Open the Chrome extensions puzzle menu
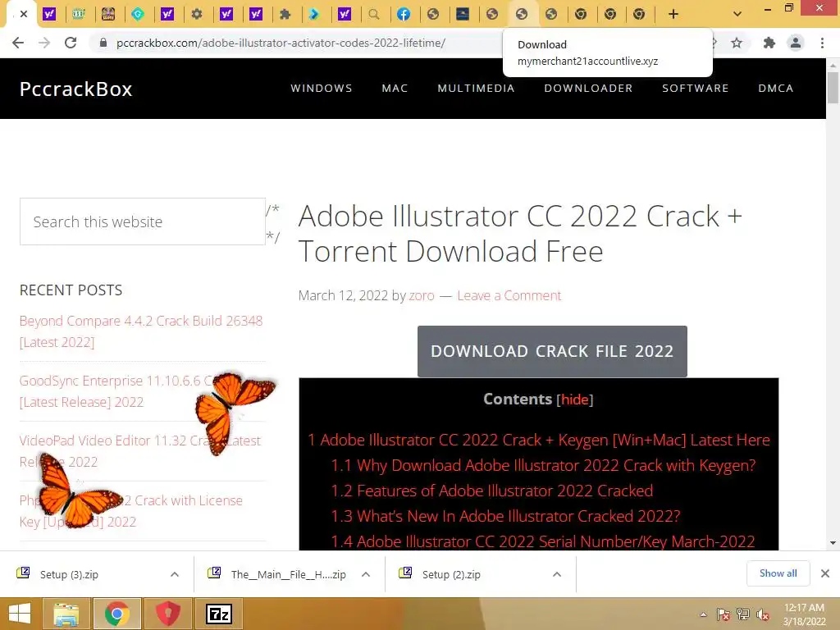 (x=769, y=43)
